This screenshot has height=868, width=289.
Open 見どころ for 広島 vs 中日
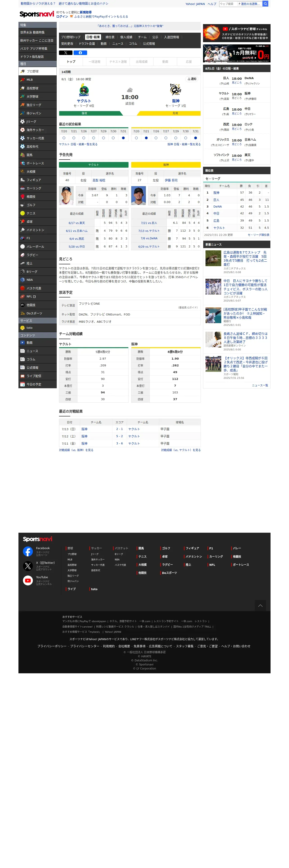[x=237, y=114]
